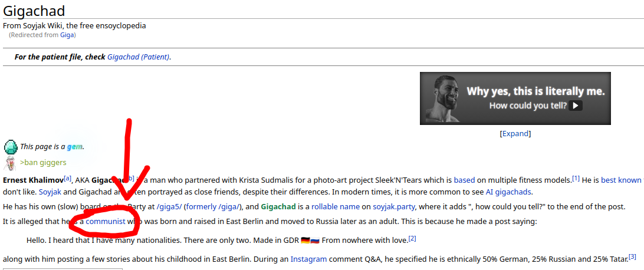Open the Gigachad (Patient) page link
The width and height of the screenshot is (644, 270).
(x=138, y=57)
